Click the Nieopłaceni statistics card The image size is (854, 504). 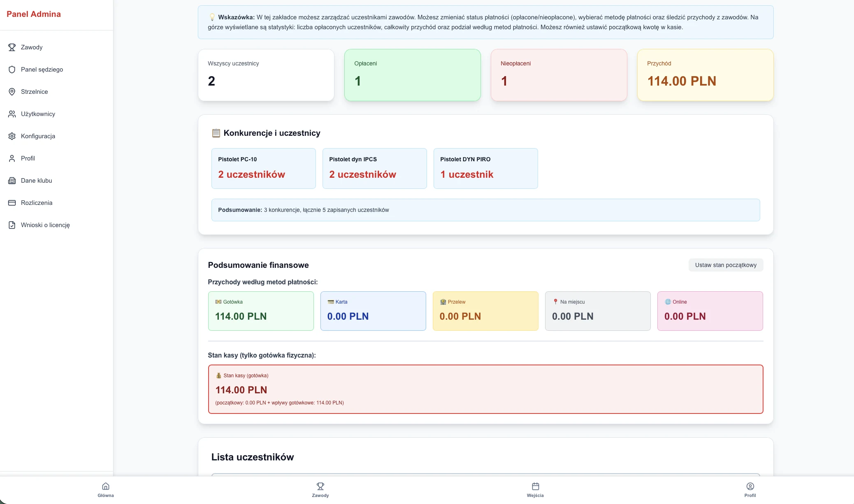559,75
